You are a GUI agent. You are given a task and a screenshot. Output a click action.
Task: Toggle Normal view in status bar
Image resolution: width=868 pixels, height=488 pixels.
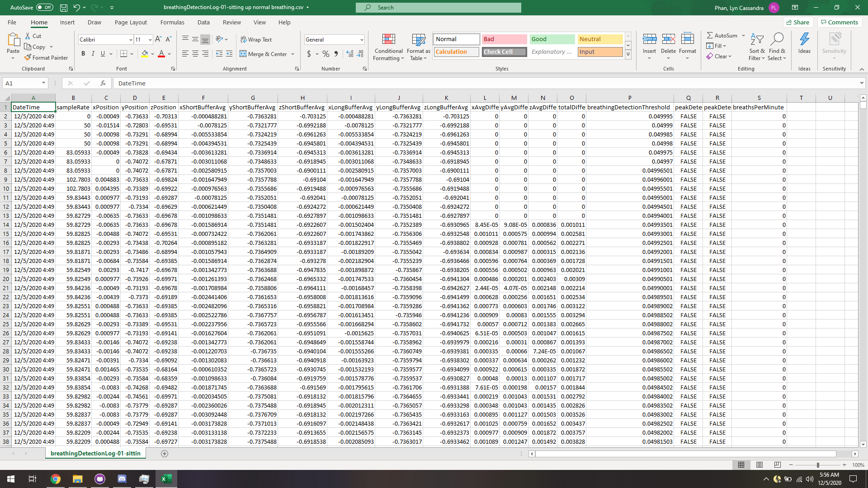(741, 465)
